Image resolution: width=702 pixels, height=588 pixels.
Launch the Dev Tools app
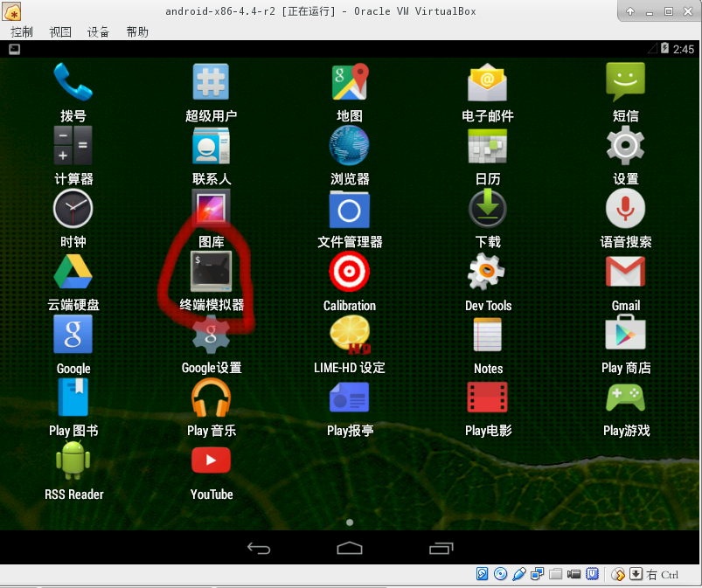click(486, 272)
